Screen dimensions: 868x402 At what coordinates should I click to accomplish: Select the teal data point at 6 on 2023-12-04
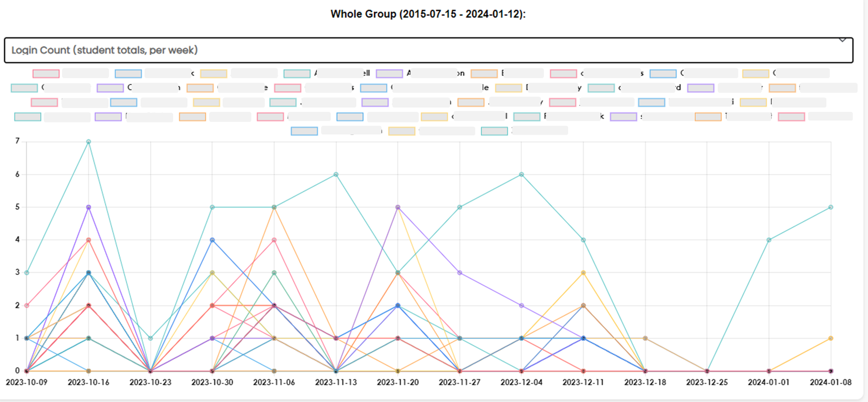pyautogui.click(x=521, y=174)
